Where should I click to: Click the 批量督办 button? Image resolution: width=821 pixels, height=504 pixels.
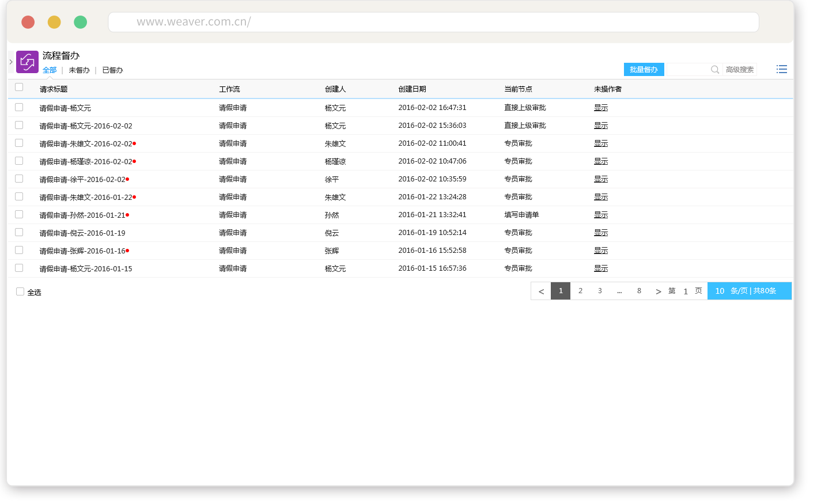coord(644,70)
